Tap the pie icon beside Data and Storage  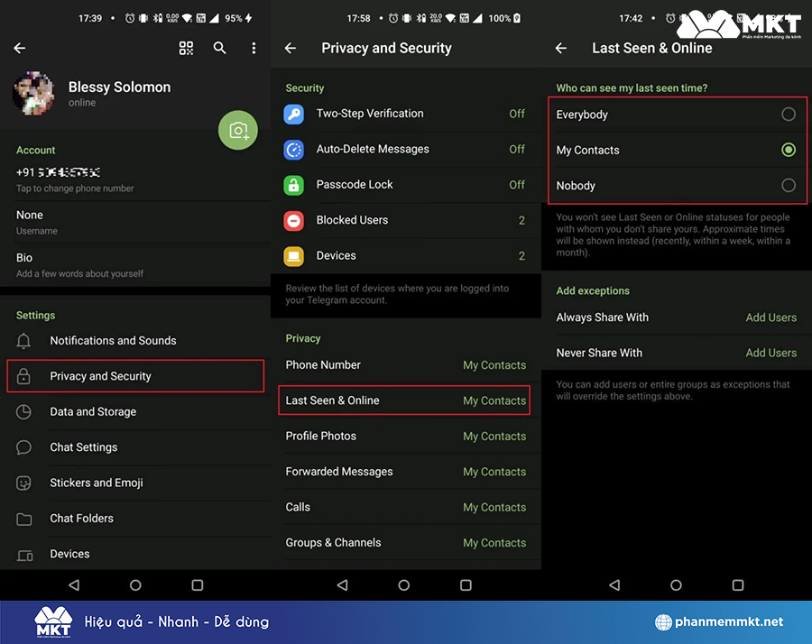click(23, 412)
